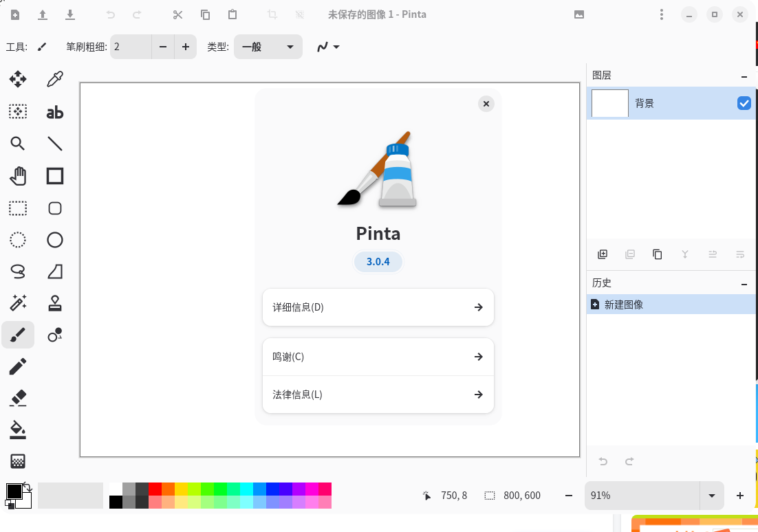Zoom in with the plus button
The image size is (758, 532).
click(739, 496)
